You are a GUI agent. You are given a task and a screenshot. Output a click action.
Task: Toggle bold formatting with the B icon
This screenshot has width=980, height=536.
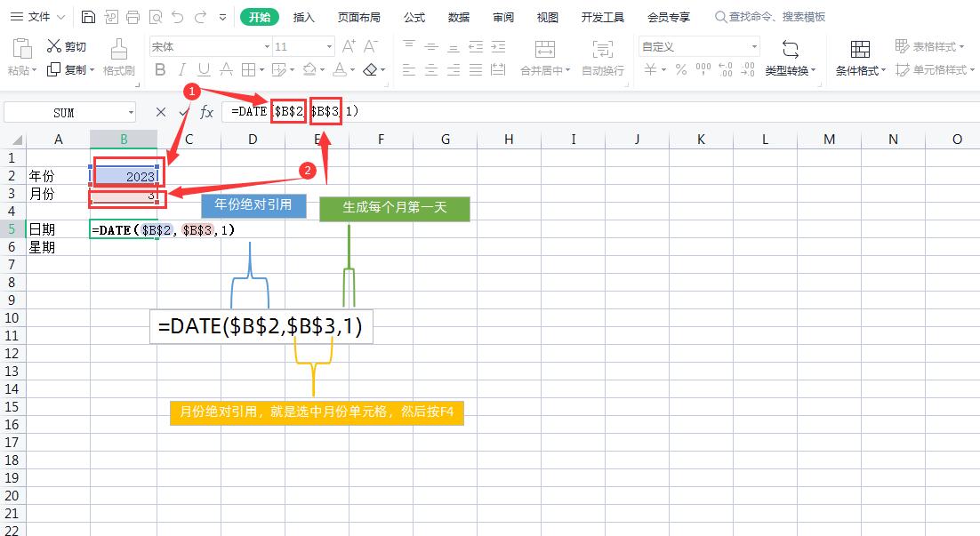click(159, 69)
